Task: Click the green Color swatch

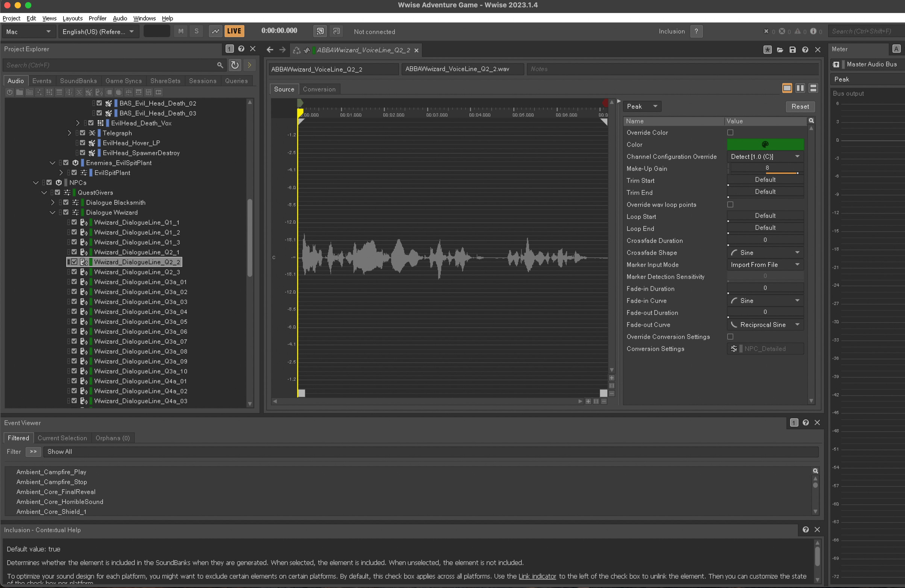Action: point(765,144)
